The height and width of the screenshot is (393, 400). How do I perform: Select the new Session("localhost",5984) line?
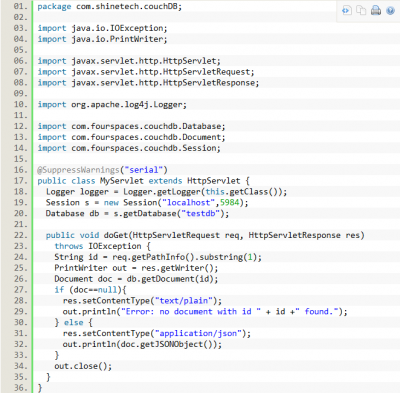[147, 203]
